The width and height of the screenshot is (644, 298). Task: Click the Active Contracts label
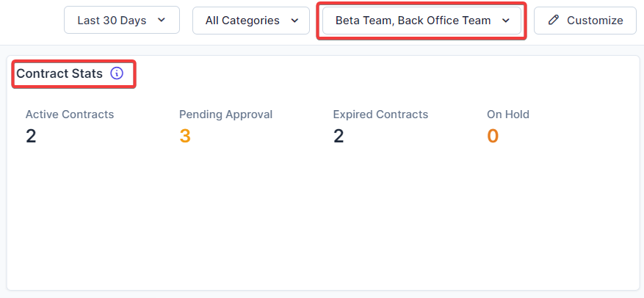pyautogui.click(x=70, y=115)
